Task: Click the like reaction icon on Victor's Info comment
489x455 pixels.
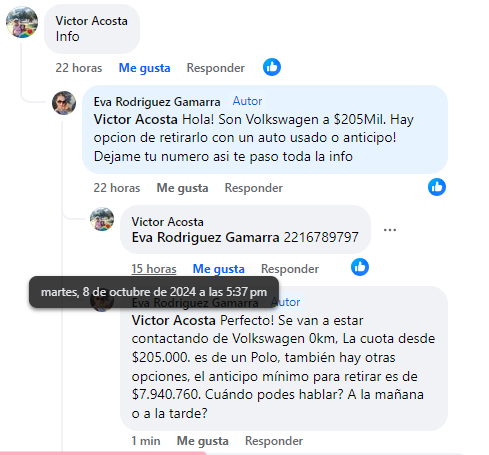Action: pyautogui.click(x=272, y=67)
